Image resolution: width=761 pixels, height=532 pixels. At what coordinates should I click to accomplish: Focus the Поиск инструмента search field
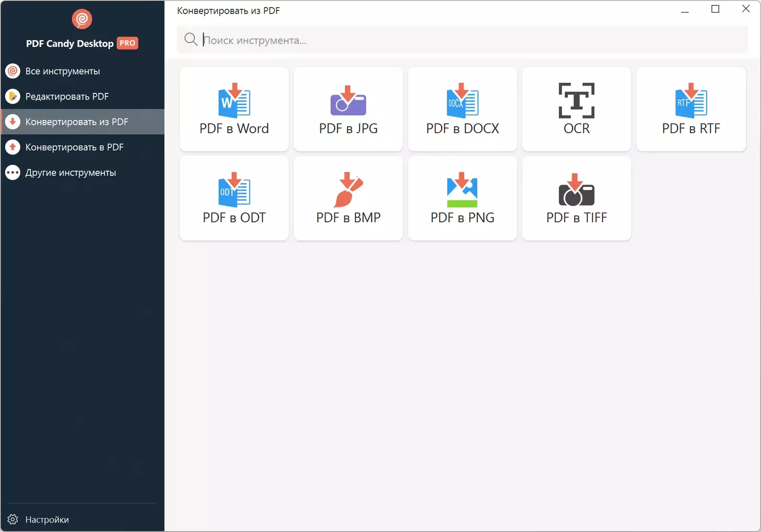462,40
